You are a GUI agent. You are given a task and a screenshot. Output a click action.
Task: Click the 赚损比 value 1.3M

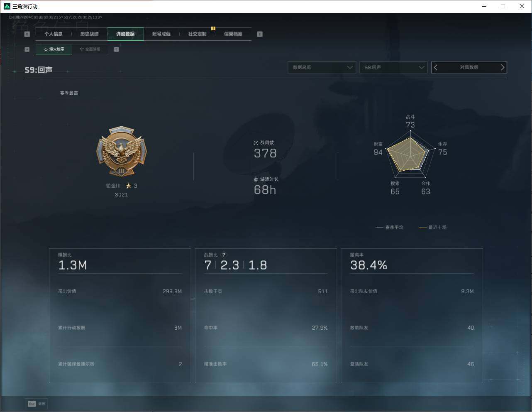[x=73, y=265]
